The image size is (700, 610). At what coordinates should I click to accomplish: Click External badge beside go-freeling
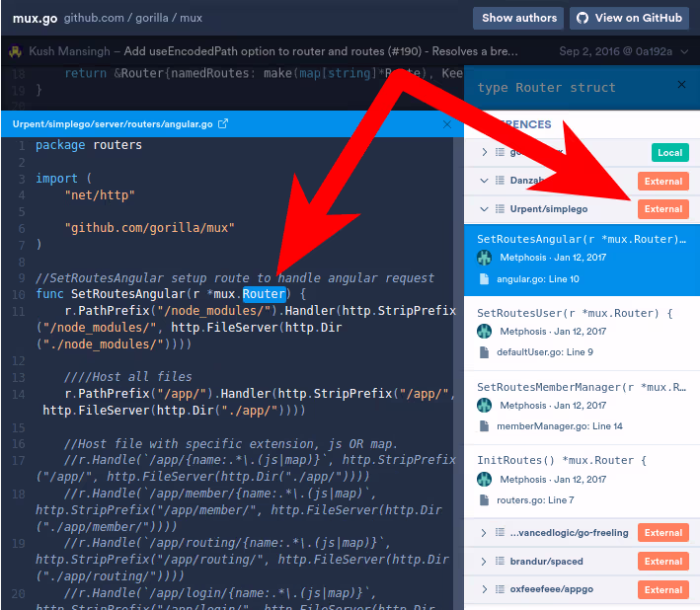pos(662,533)
